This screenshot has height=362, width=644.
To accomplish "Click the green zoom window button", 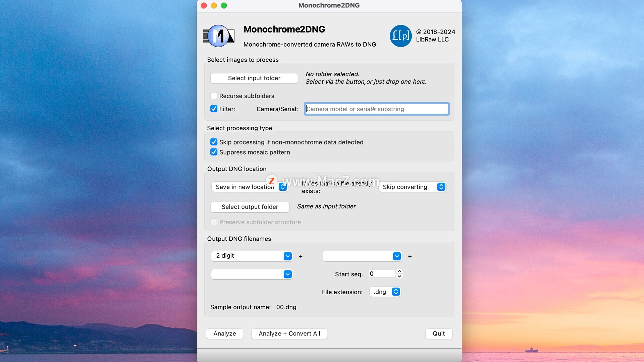I will click(x=224, y=5).
